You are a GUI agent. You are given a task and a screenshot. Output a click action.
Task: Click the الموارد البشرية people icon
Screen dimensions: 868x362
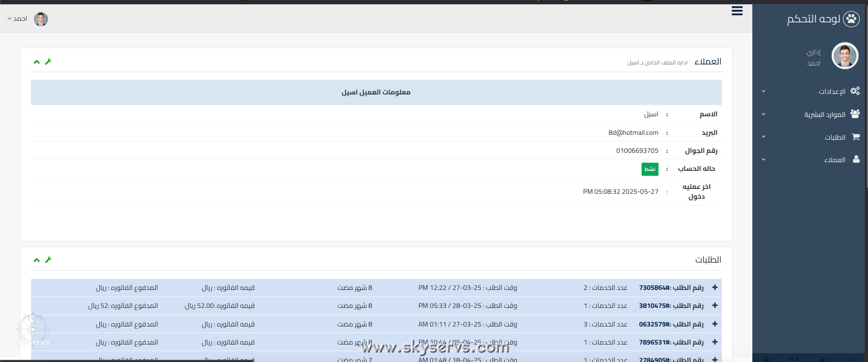855,114
